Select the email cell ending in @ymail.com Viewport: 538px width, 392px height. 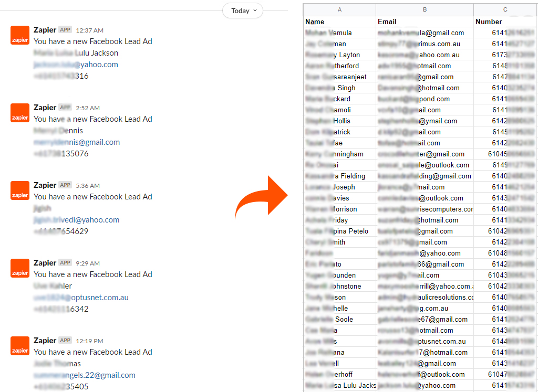(x=425, y=121)
